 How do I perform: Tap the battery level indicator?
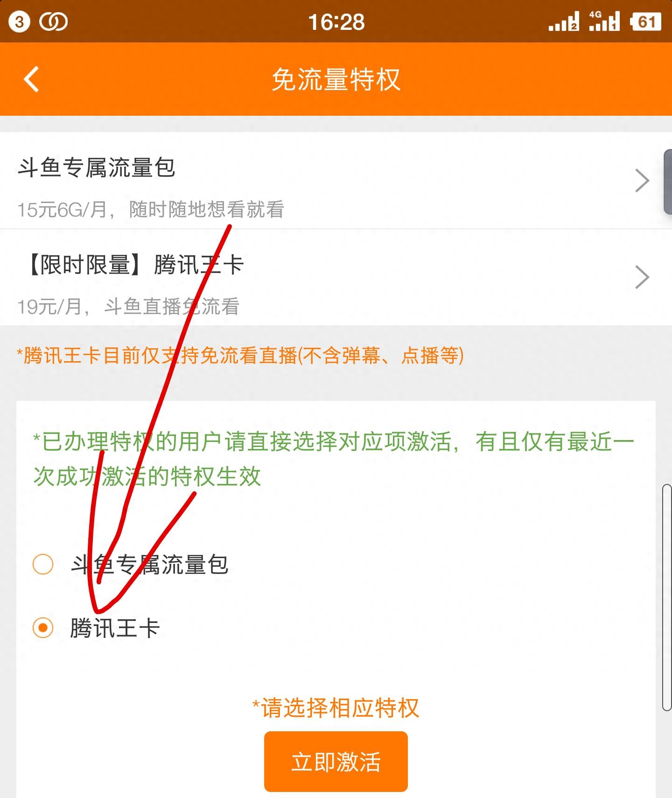(x=645, y=21)
